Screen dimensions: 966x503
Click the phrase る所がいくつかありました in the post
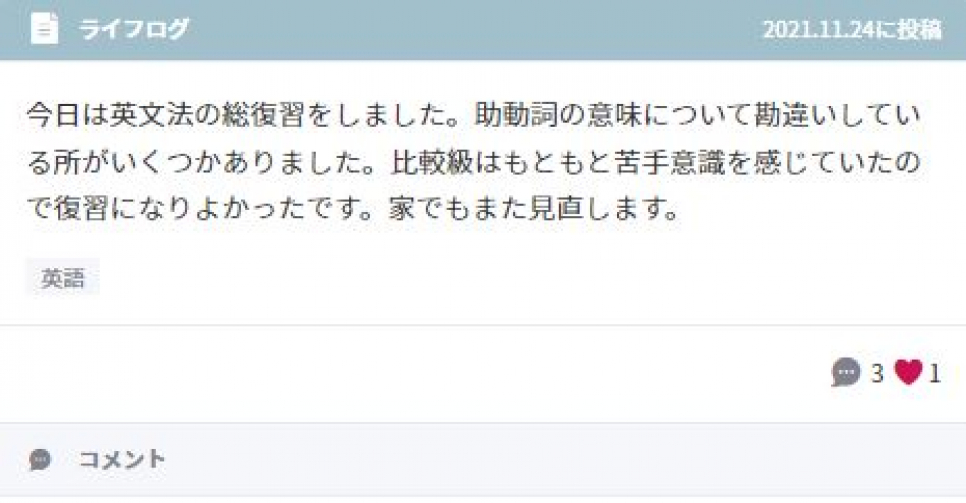coord(195,162)
